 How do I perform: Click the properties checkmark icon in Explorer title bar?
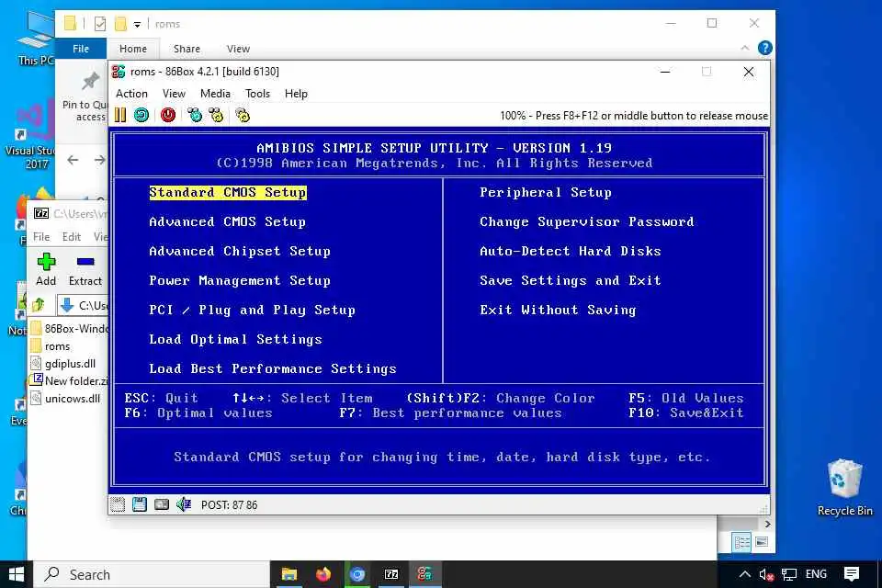coord(100,24)
